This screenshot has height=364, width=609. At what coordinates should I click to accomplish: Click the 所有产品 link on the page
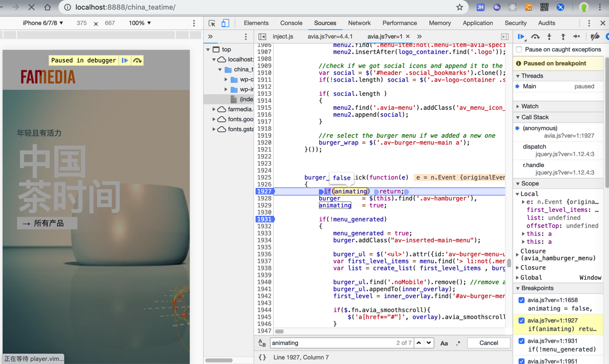coord(47,223)
